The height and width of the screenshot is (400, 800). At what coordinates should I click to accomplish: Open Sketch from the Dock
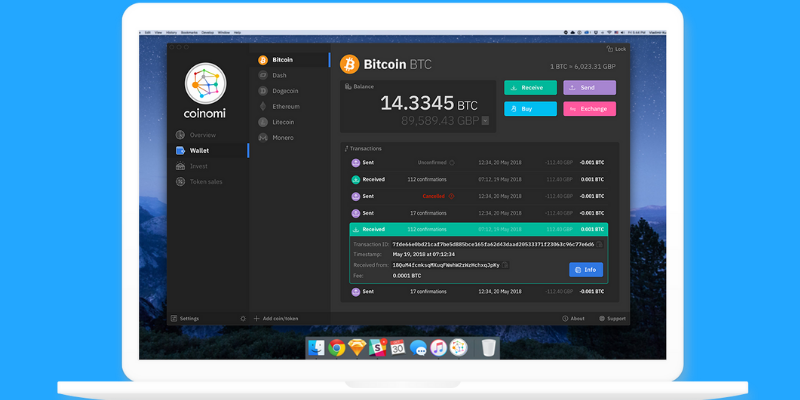[x=357, y=348]
